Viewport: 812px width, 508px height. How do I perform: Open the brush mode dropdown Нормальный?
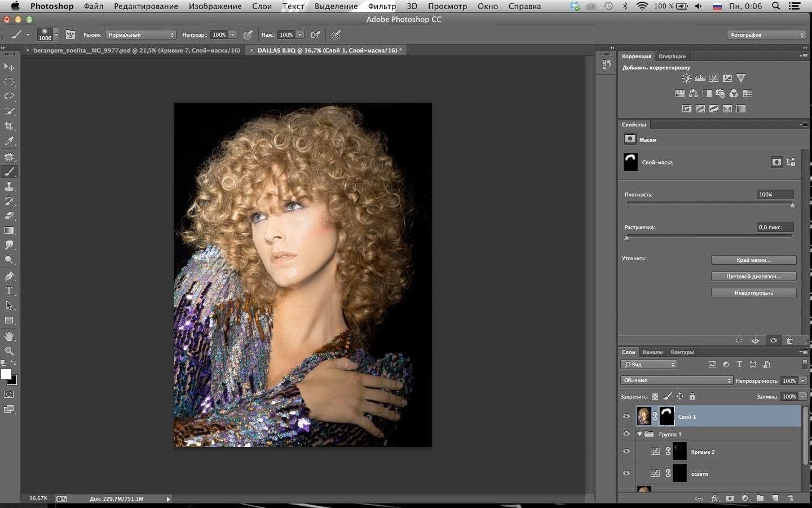[x=140, y=35]
